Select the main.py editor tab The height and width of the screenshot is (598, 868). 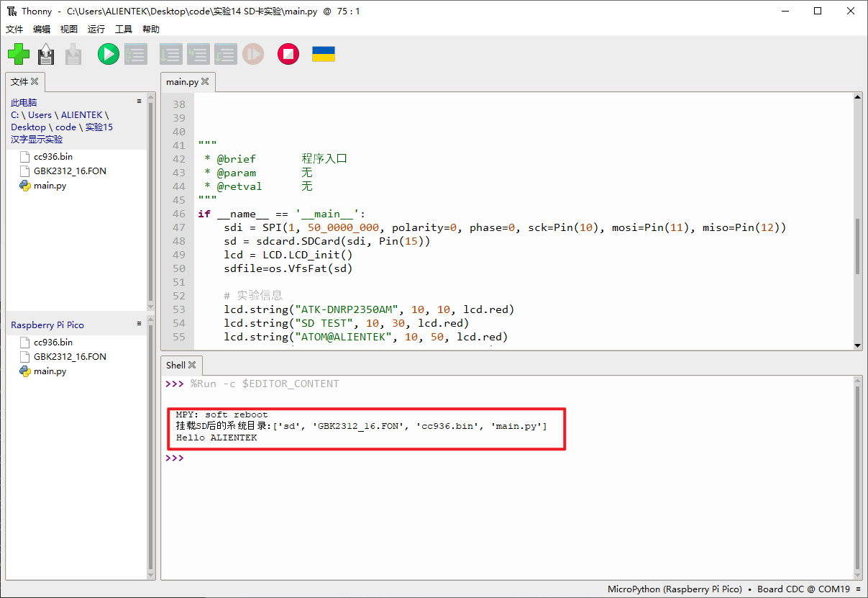point(182,82)
